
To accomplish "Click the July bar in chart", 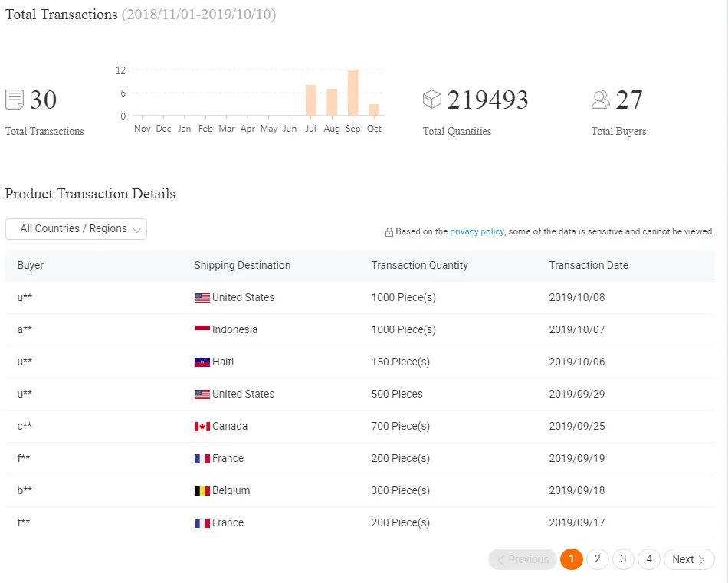I will [x=310, y=101].
